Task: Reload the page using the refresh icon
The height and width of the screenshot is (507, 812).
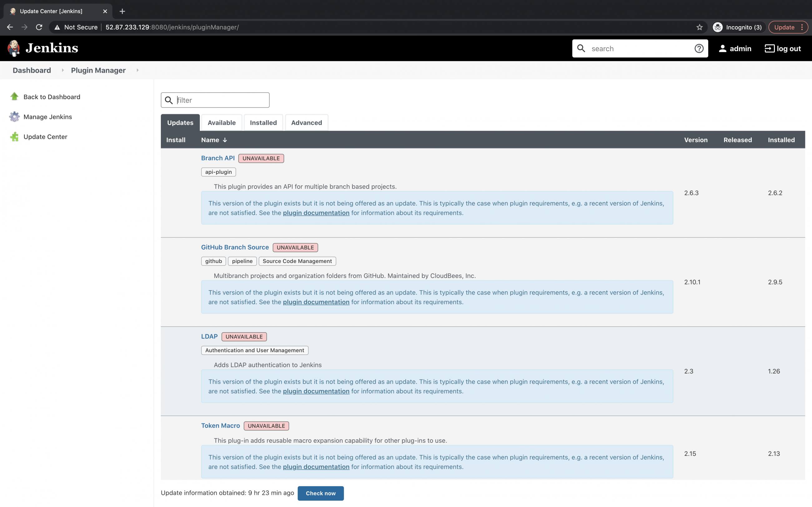Action: [39, 27]
